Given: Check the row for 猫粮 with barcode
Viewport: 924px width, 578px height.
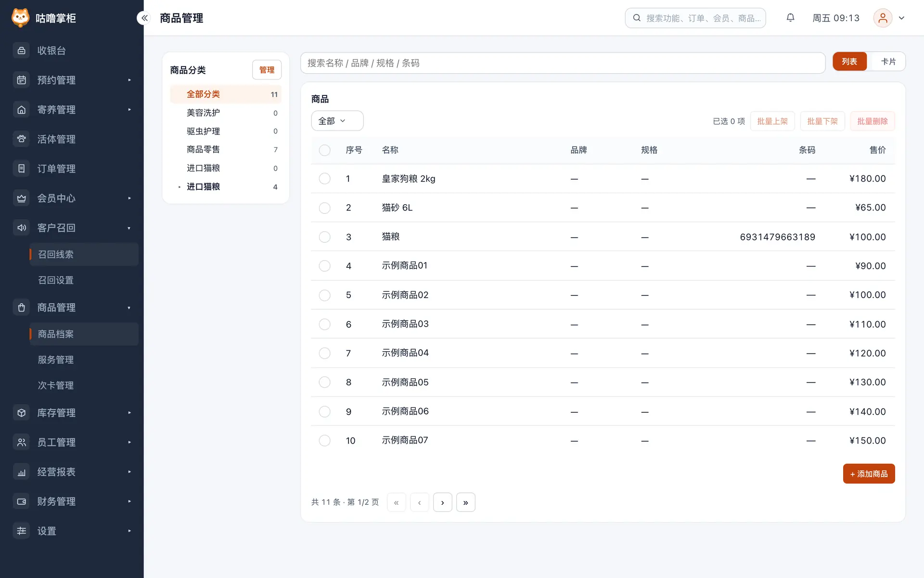Looking at the screenshot, I should pyautogui.click(x=325, y=237).
